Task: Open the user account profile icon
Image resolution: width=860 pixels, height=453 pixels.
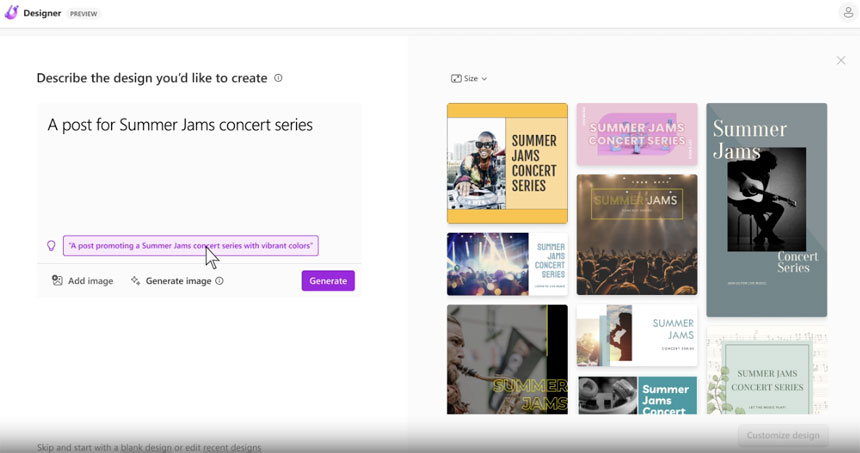Action: pos(848,13)
